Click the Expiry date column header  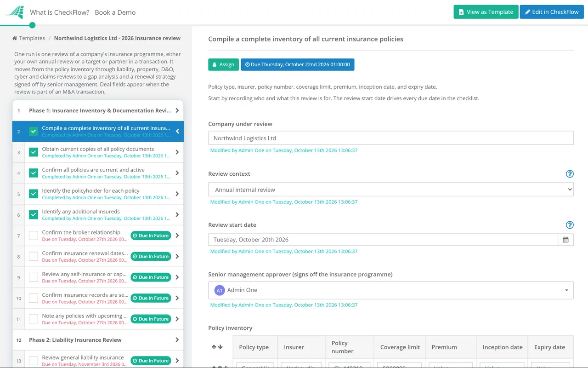[549, 347]
